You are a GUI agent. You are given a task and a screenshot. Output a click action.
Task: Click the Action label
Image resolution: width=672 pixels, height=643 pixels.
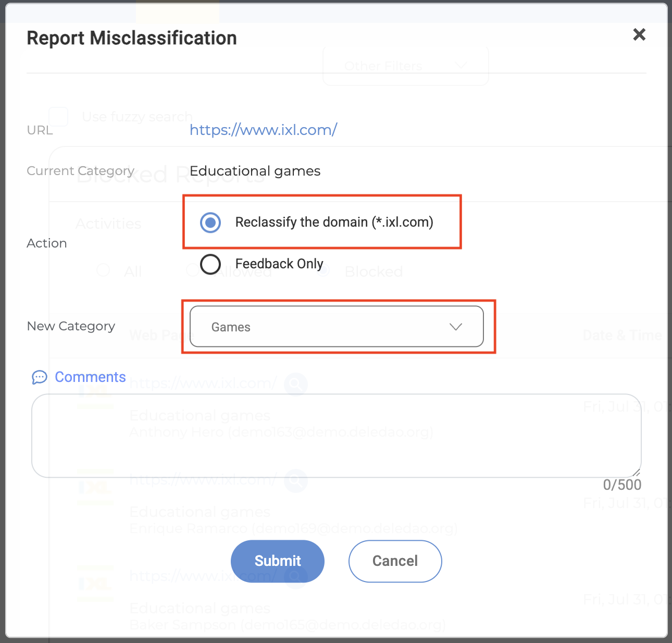tap(47, 243)
